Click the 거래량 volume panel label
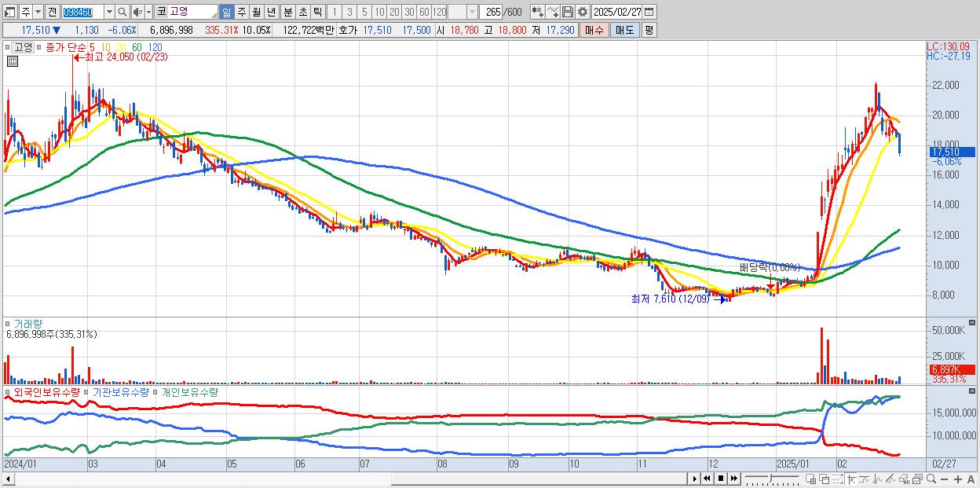Screen dimensions: 980x488 tap(28, 324)
